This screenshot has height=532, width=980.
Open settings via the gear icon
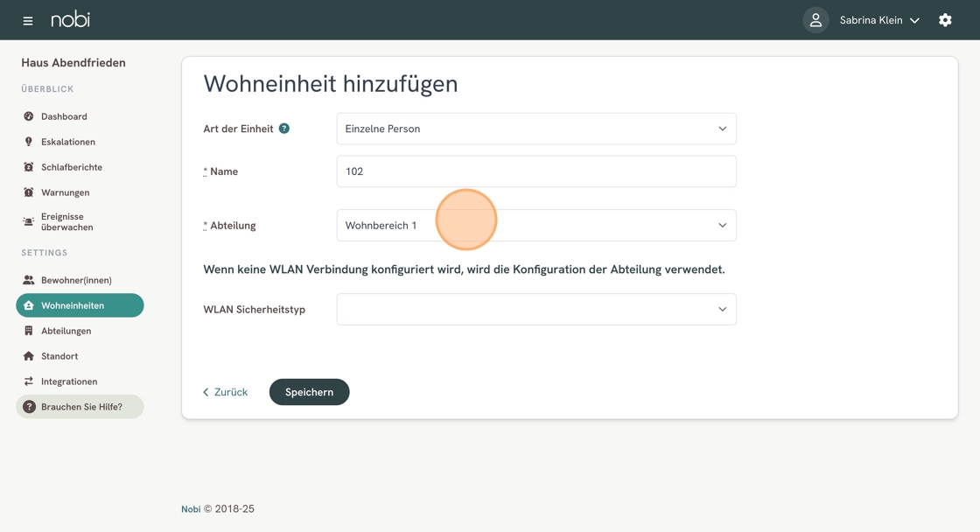(945, 20)
